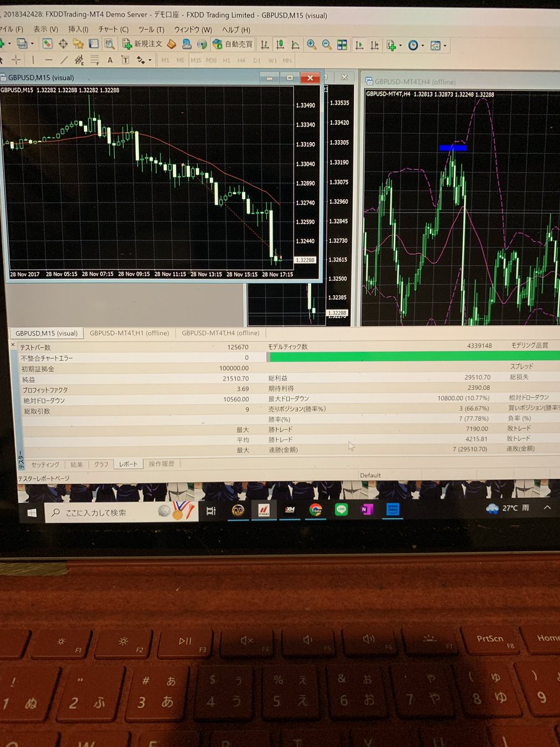This screenshot has width=560, height=747.
Task: Open the Data Window crosshair-circle icon
Action: (63, 44)
